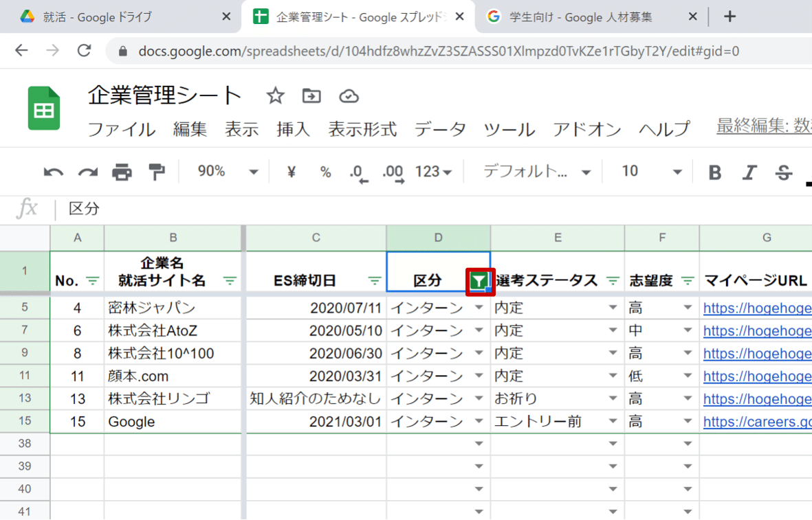Format as currency with yen icon

pos(291,172)
